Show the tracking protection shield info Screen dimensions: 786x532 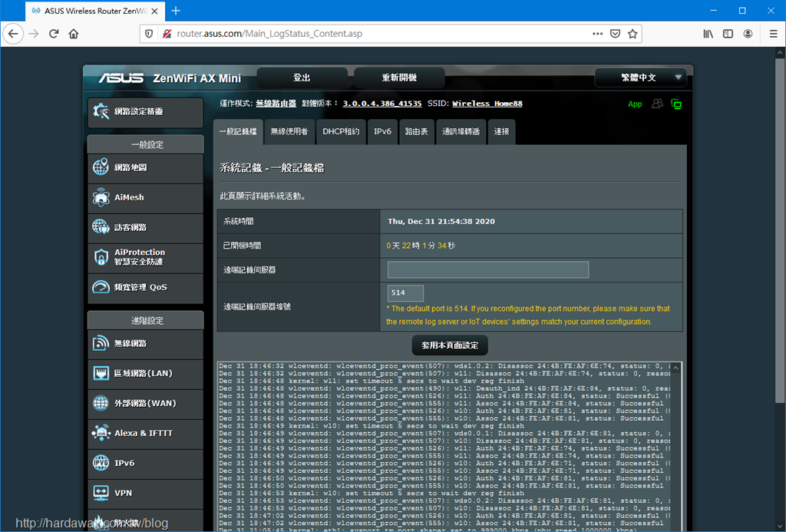(149, 34)
